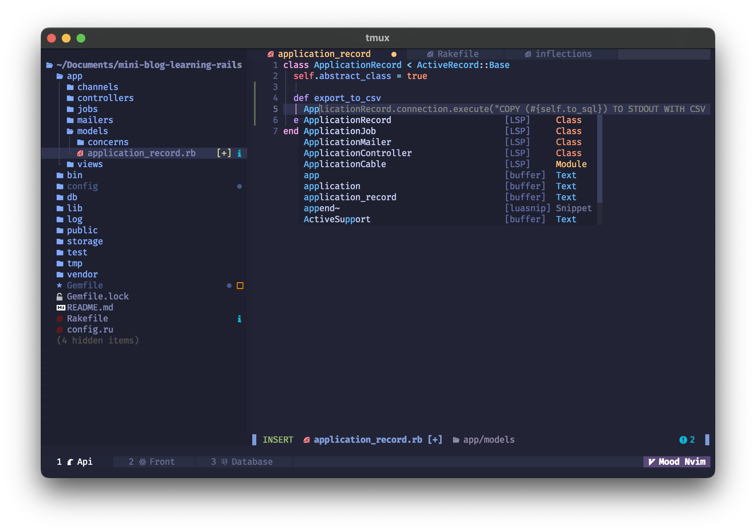This screenshot has height=532, width=756.
Task: Choose the append~ snippet completion
Action: coord(321,208)
